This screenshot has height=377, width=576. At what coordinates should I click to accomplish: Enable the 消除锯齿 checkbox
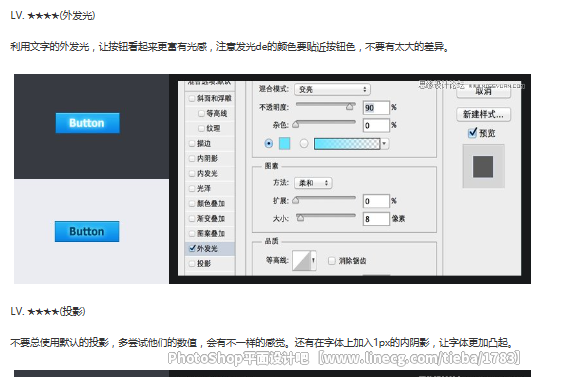coord(331,261)
